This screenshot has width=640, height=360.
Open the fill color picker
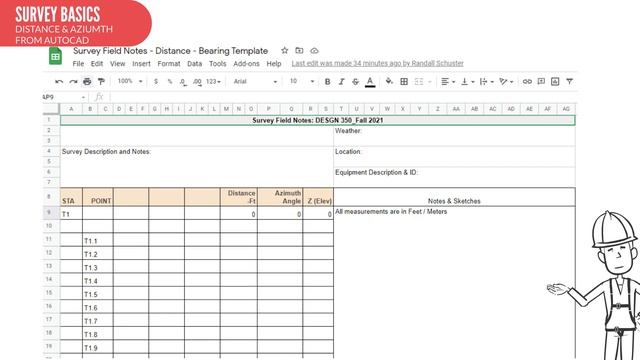tap(389, 82)
